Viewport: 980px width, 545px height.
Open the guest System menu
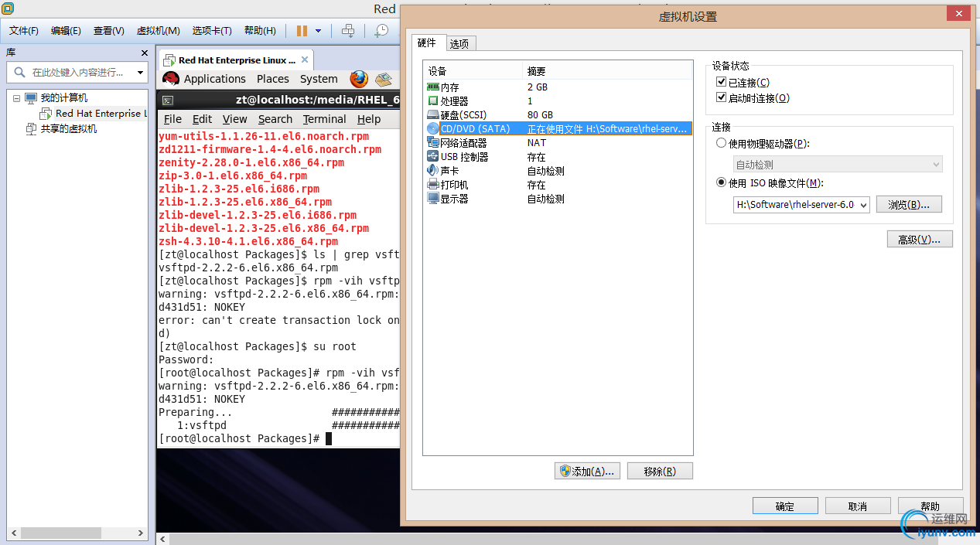click(319, 79)
